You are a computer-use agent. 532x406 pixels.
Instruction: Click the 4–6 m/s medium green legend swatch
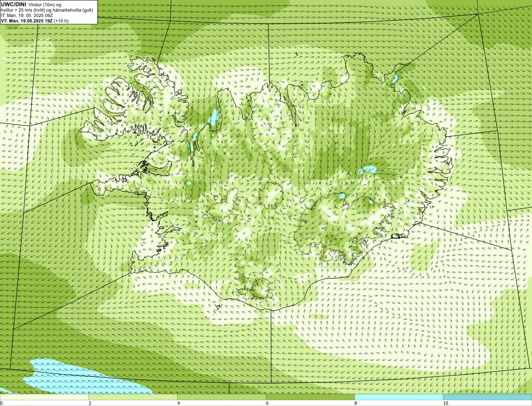pyautogui.click(x=222, y=397)
